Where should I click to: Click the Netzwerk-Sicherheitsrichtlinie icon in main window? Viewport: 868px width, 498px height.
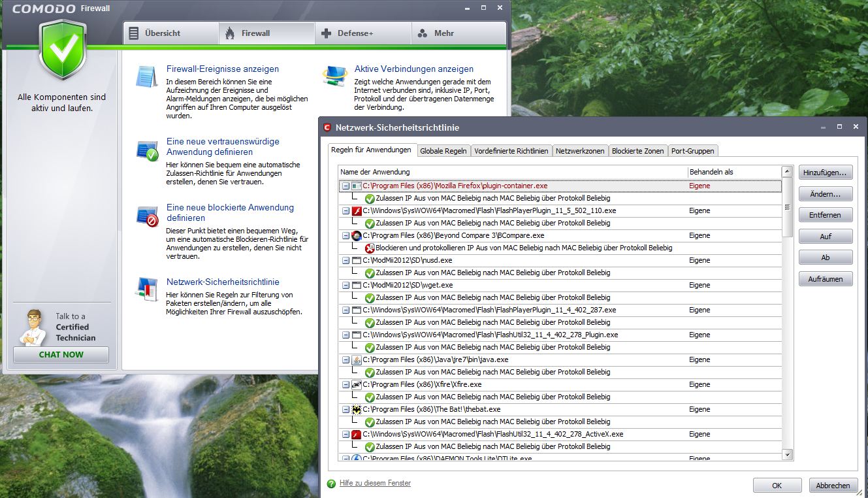[147, 289]
